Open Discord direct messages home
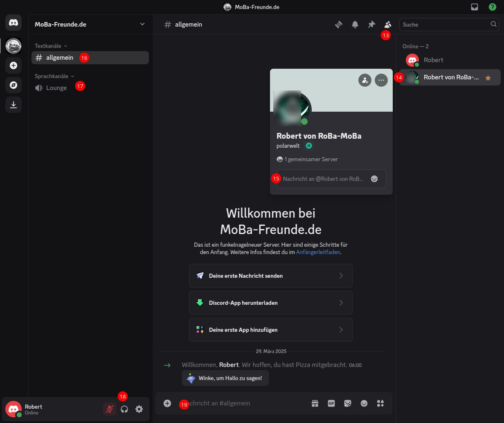The height and width of the screenshot is (423, 504). pos(13,22)
